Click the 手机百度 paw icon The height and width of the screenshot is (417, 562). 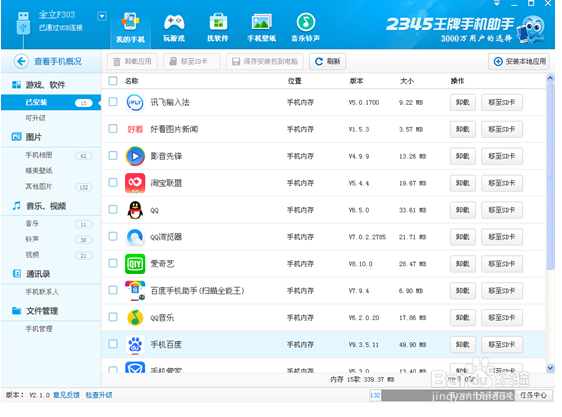135,345
